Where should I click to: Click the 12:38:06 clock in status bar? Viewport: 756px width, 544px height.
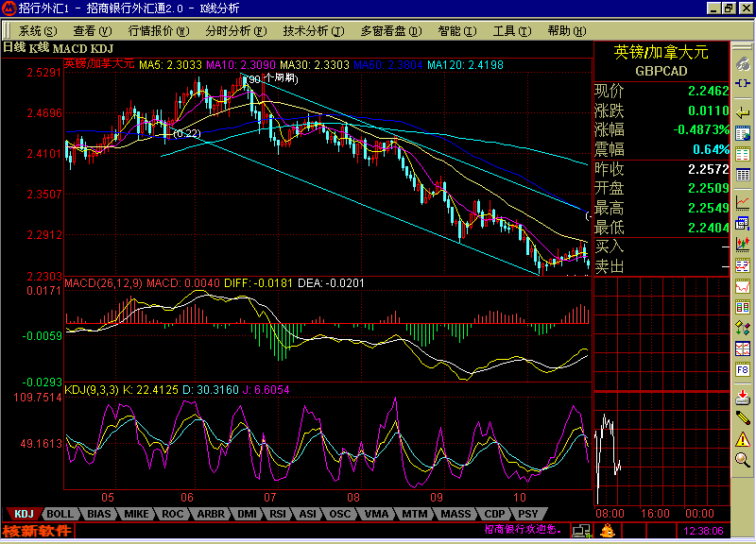click(x=703, y=531)
